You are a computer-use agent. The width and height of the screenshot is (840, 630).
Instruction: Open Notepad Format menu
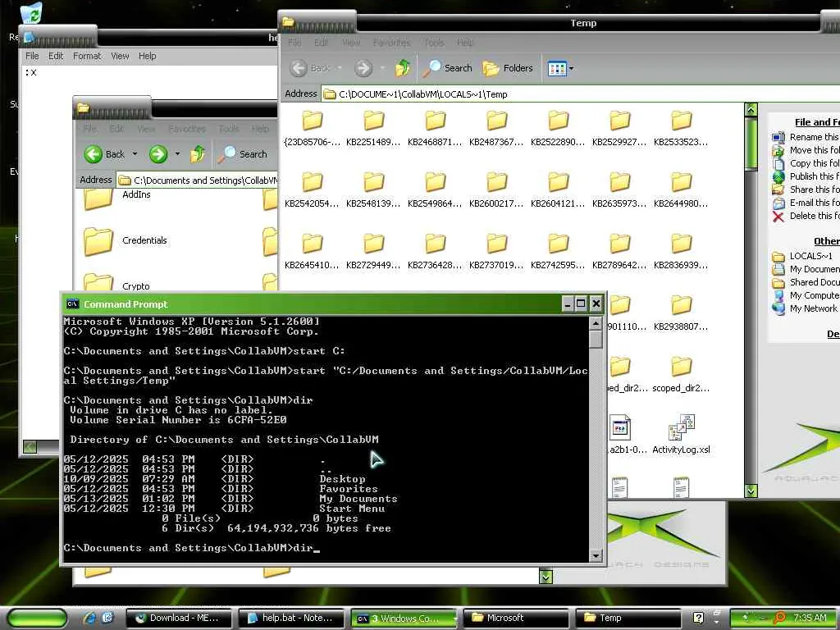[87, 56]
